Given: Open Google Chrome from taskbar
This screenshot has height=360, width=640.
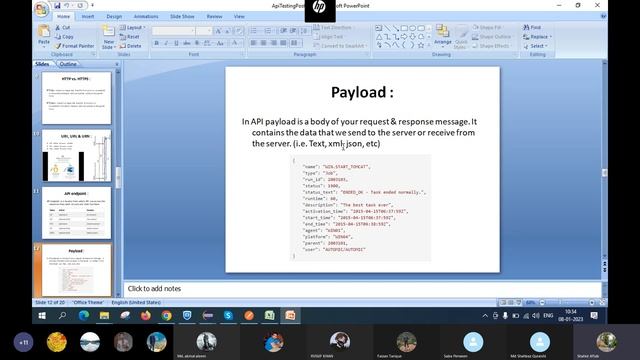Looking at the screenshot, I should click(x=166, y=316).
